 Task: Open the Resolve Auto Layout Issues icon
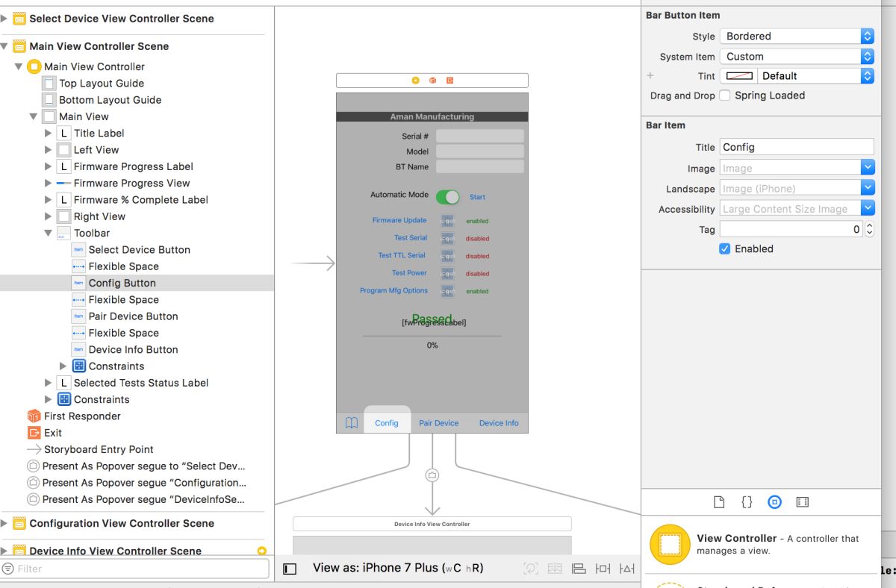pyautogui.click(x=627, y=569)
